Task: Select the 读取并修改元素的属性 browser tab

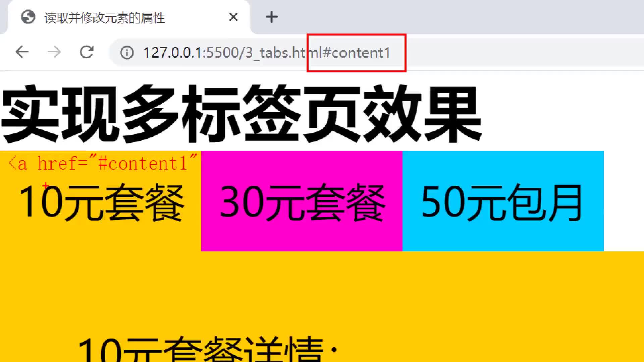Action: pyautogui.click(x=128, y=17)
